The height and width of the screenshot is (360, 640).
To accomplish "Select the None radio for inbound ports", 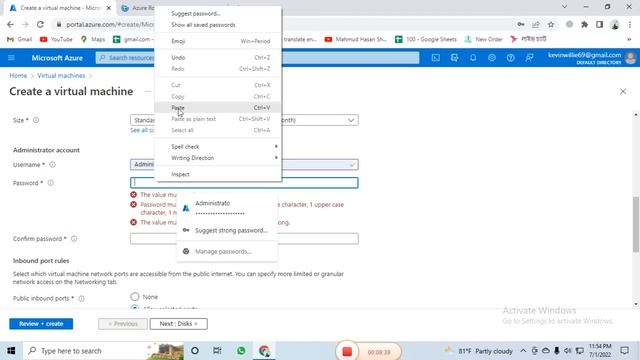I will click(135, 296).
